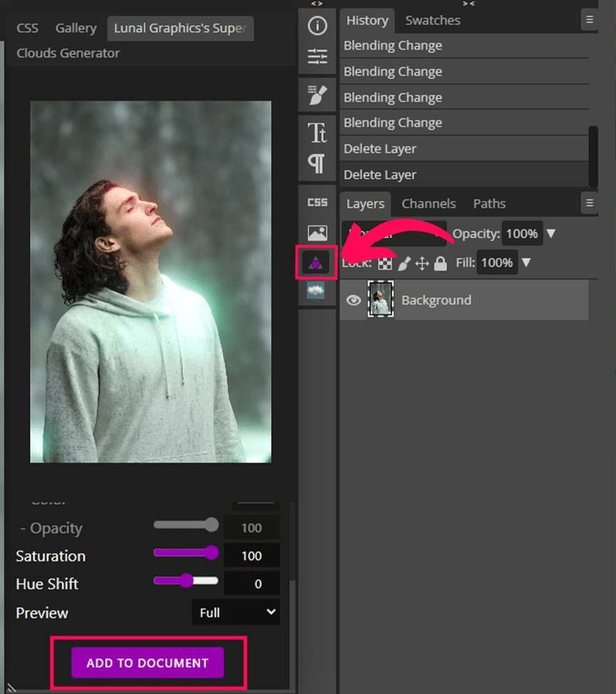Open the Clouds Generator sidebar icon

[x=317, y=290]
